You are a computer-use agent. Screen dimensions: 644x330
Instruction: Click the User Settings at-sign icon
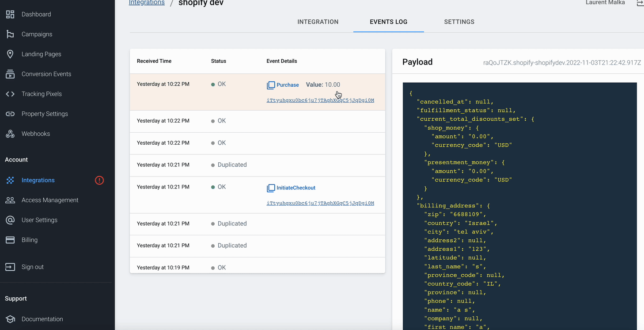click(10, 220)
